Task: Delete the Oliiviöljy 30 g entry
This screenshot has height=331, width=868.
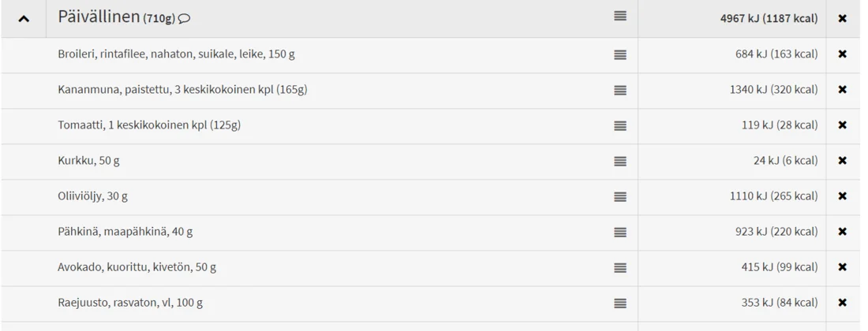Action: click(842, 196)
